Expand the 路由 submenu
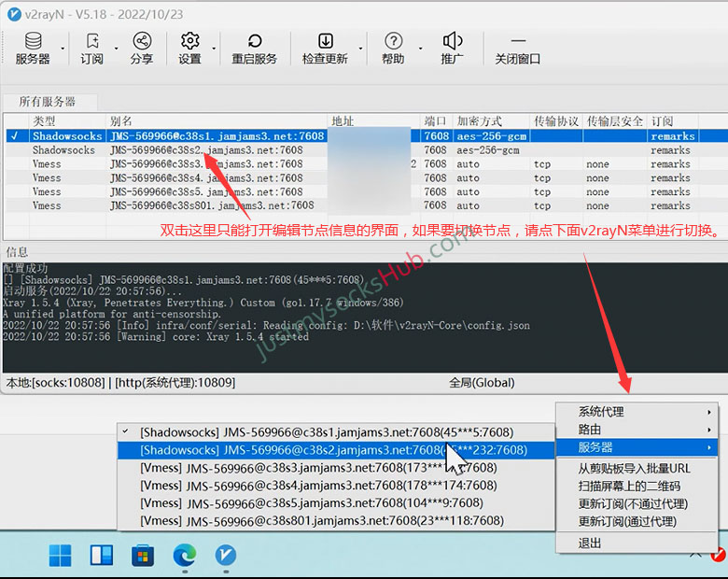The image size is (728, 579). click(x=637, y=430)
